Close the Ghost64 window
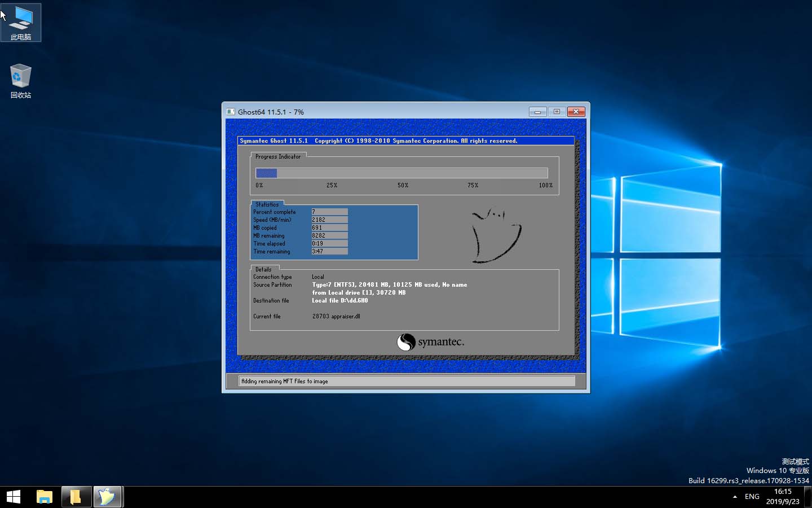This screenshot has height=508, width=812. point(576,112)
